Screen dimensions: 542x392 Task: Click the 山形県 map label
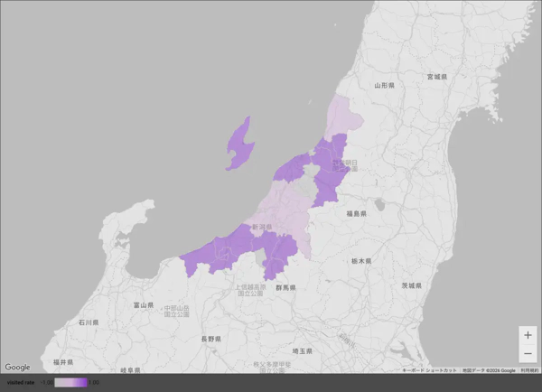(x=385, y=86)
